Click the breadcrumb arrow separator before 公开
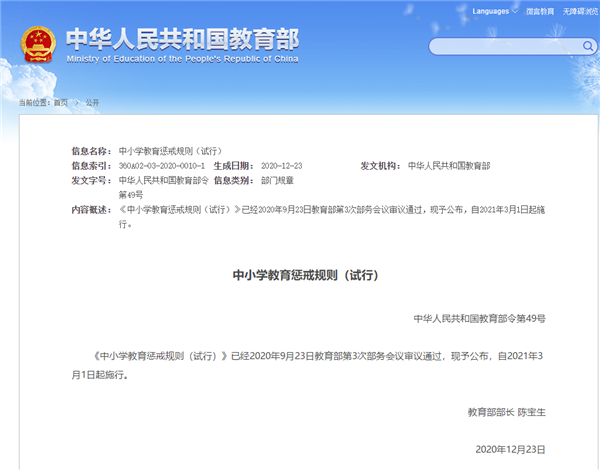 (x=77, y=103)
